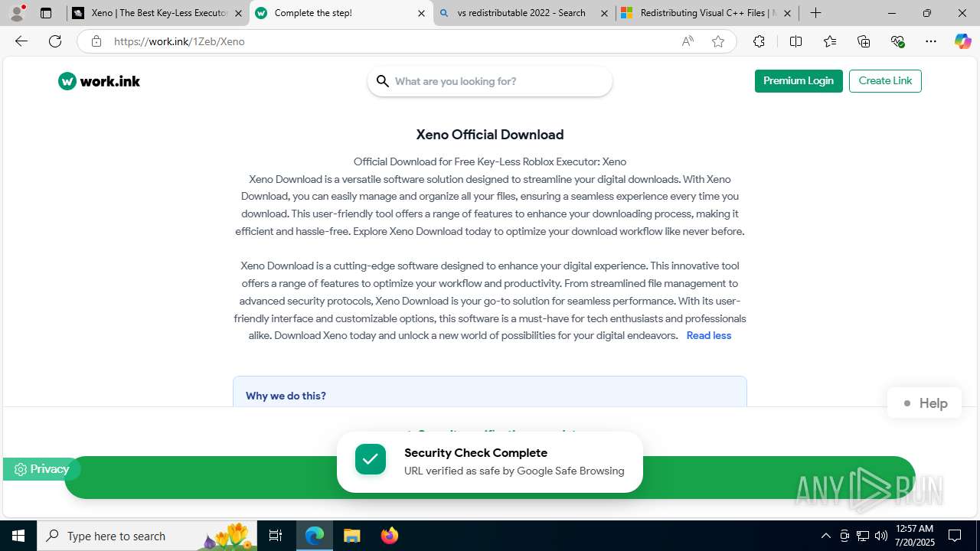
Task: Open Settings and more menu
Action: point(931,41)
